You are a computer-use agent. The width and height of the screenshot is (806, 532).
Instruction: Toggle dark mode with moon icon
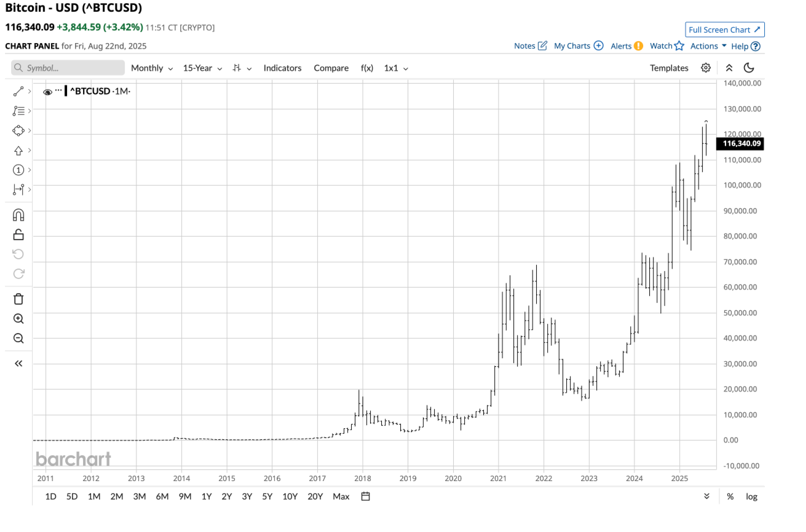pyautogui.click(x=749, y=68)
